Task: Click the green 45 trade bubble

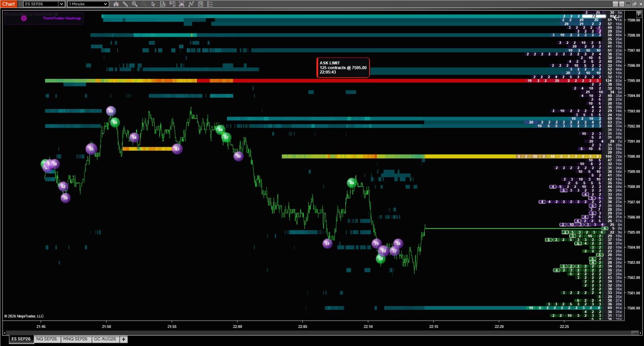Action: coord(115,122)
